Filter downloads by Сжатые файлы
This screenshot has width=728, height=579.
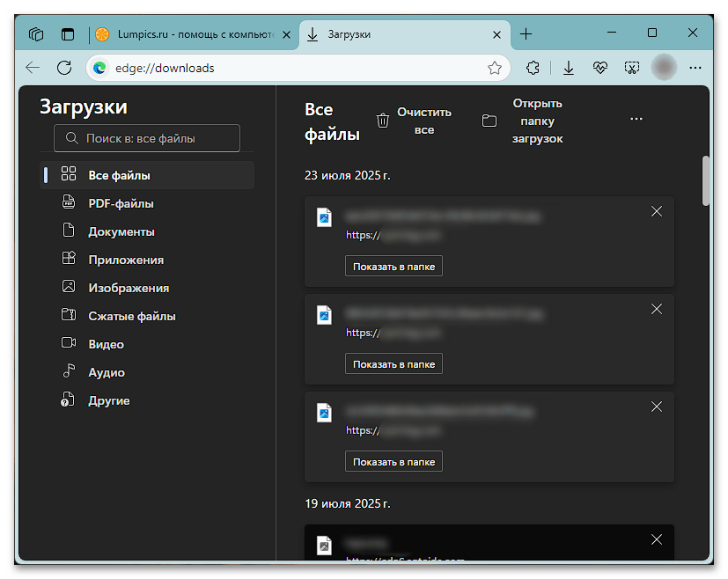[x=131, y=316]
